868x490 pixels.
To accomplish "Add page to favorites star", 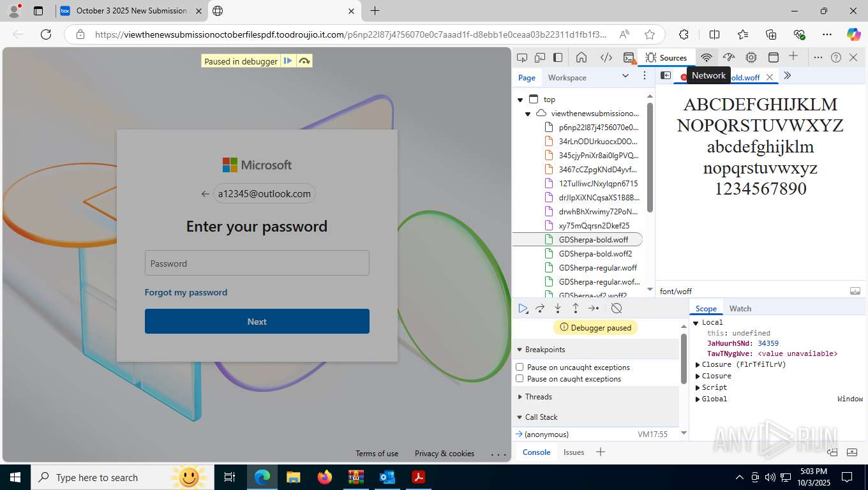I will [x=650, y=34].
